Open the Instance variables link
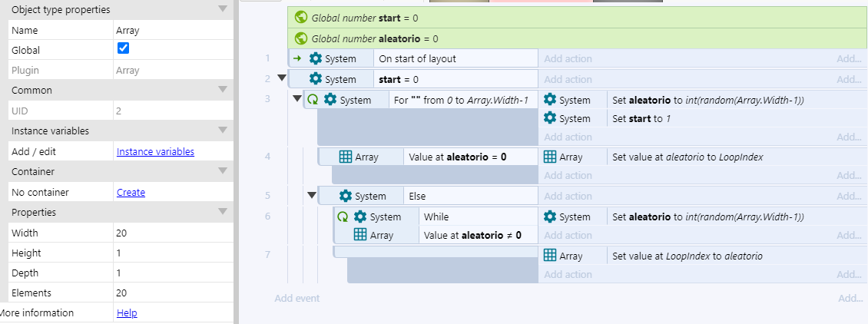This screenshot has width=868, height=324. point(155,152)
